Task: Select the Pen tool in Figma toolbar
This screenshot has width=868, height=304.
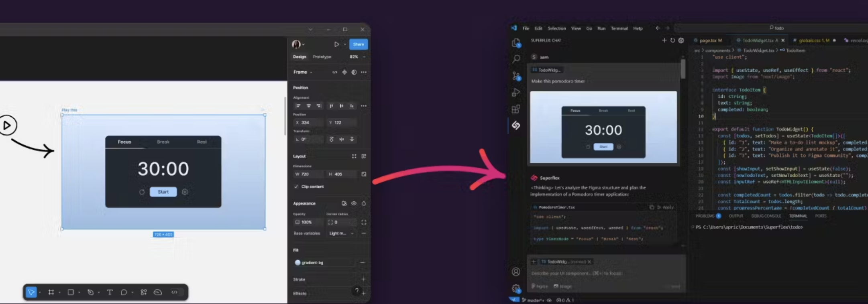Action: click(x=90, y=292)
